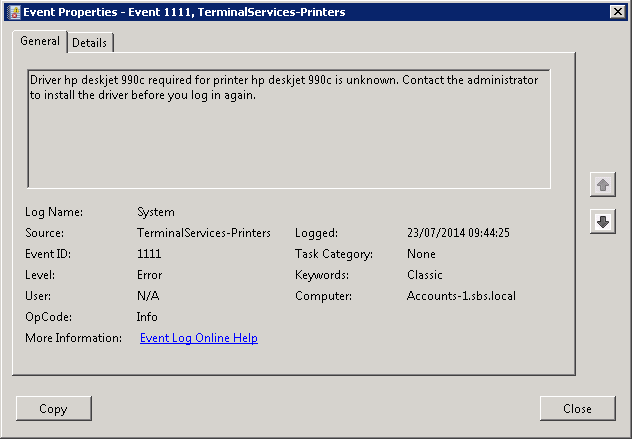Click the Log Name value System
Image resolution: width=632 pixels, height=439 pixels.
(x=155, y=212)
